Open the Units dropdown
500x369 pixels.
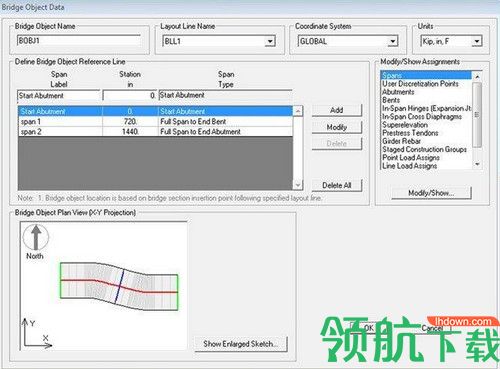click(x=477, y=41)
